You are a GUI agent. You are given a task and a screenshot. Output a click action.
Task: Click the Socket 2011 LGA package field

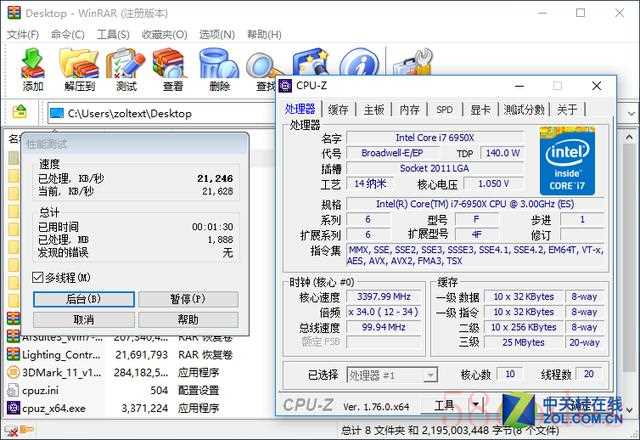(435, 168)
